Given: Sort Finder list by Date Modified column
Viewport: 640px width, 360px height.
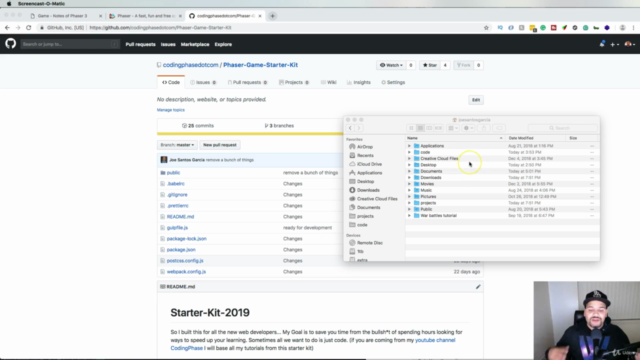Looking at the screenshot, I should (x=521, y=138).
